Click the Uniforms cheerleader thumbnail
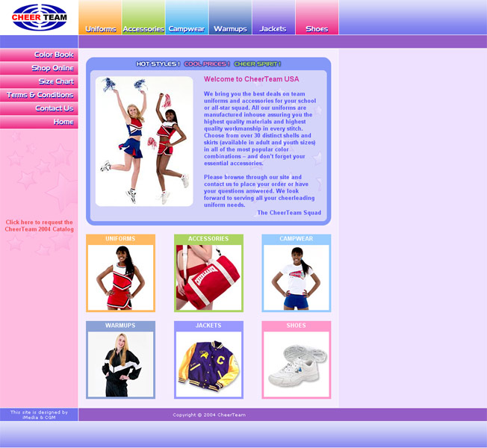Image resolution: width=487 pixels, height=448 pixels. click(120, 277)
